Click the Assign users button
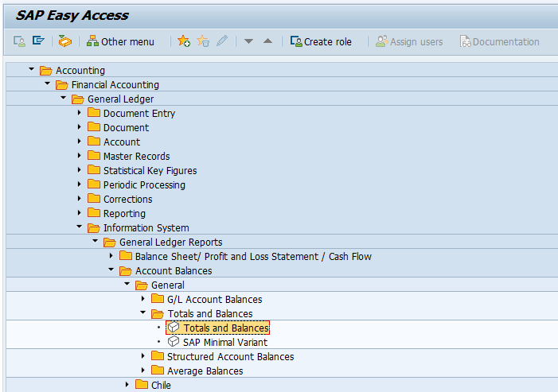Image resolution: width=558 pixels, height=392 pixels. [409, 41]
